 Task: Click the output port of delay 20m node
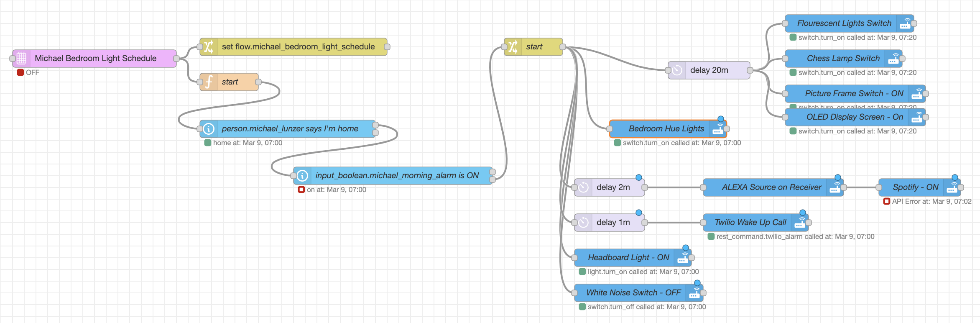pyautogui.click(x=750, y=70)
